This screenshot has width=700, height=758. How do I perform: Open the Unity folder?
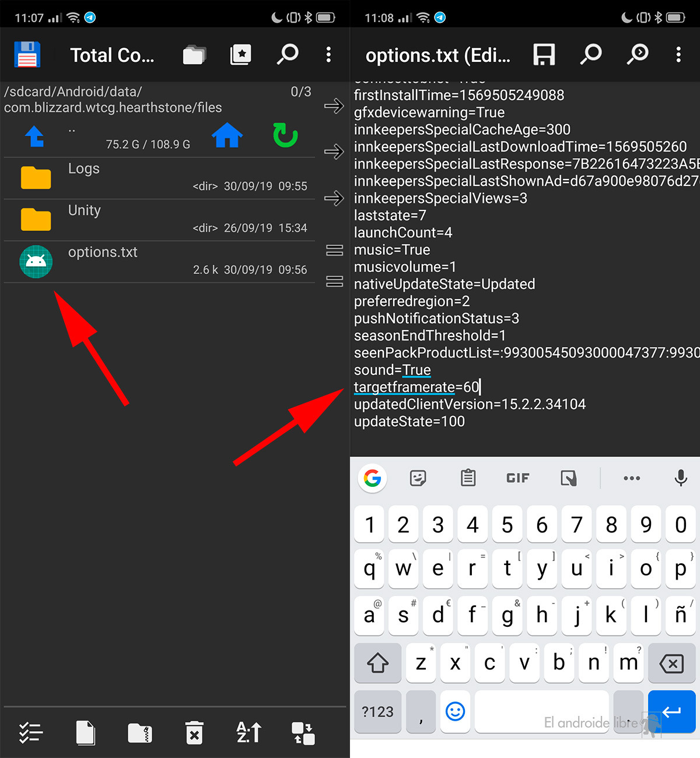(159, 220)
